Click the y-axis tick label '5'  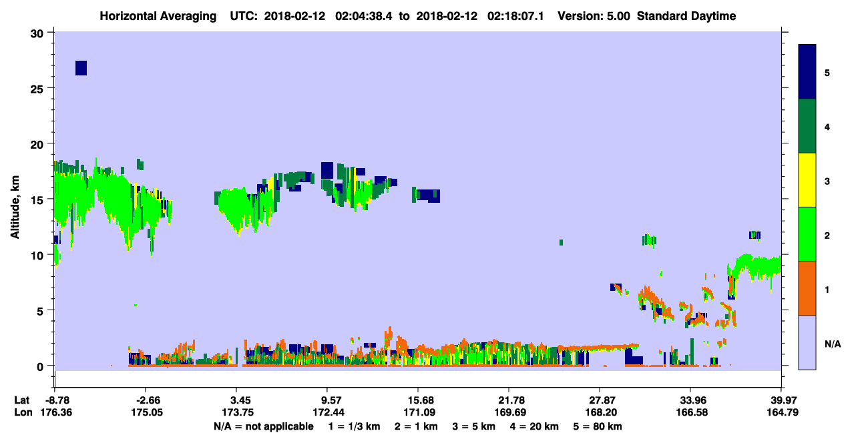click(41, 310)
